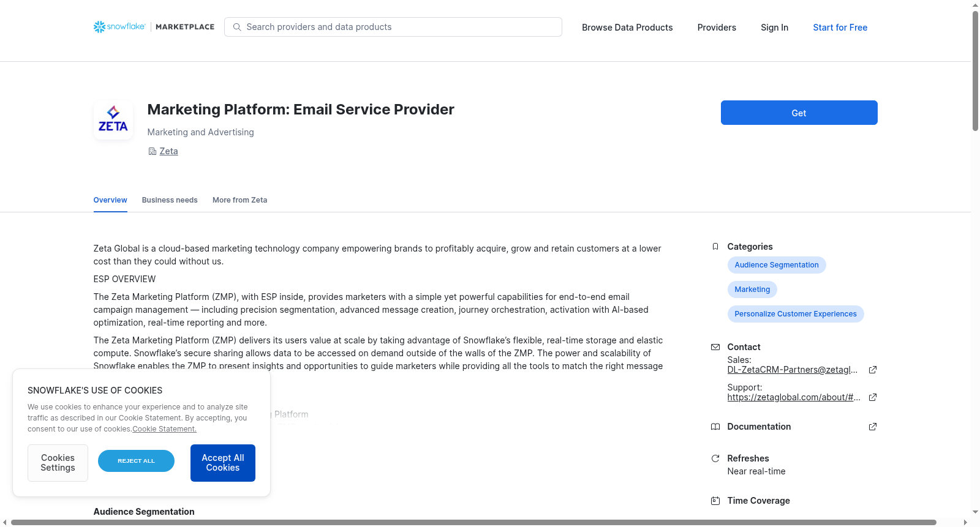Click the Snowflake logo icon

[x=99, y=27]
